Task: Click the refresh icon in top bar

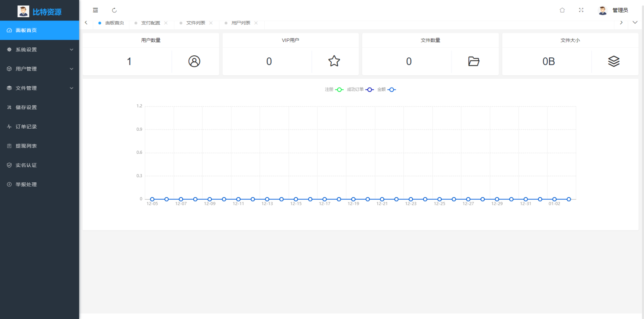Action: pyautogui.click(x=114, y=10)
